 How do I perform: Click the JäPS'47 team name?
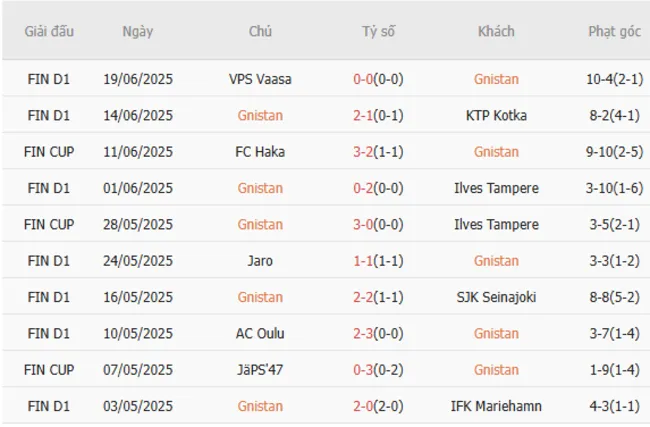click(x=260, y=370)
